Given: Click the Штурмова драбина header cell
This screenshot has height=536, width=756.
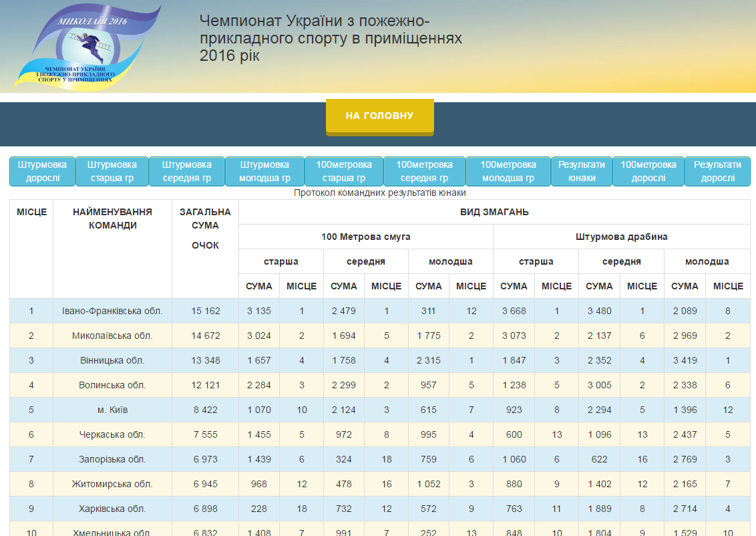Looking at the screenshot, I should 621,237.
